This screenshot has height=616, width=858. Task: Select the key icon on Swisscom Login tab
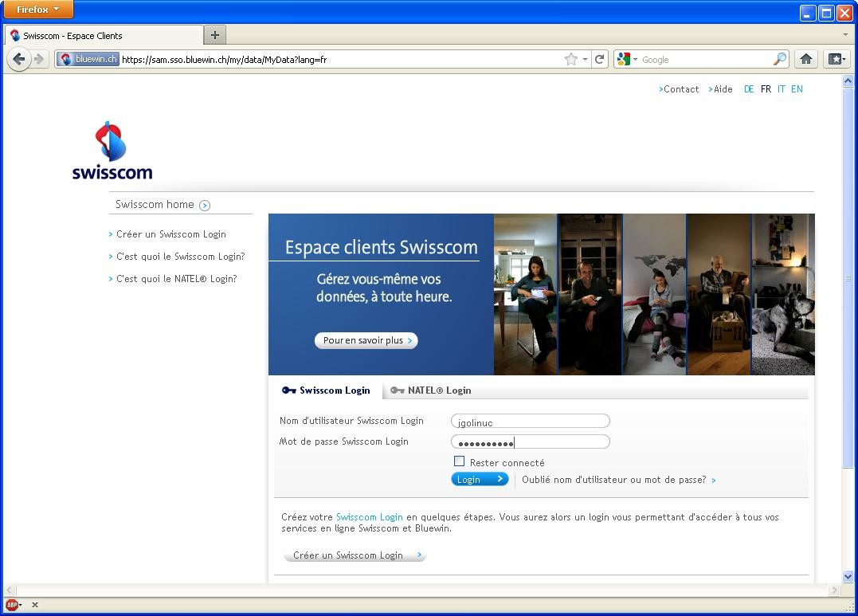288,390
